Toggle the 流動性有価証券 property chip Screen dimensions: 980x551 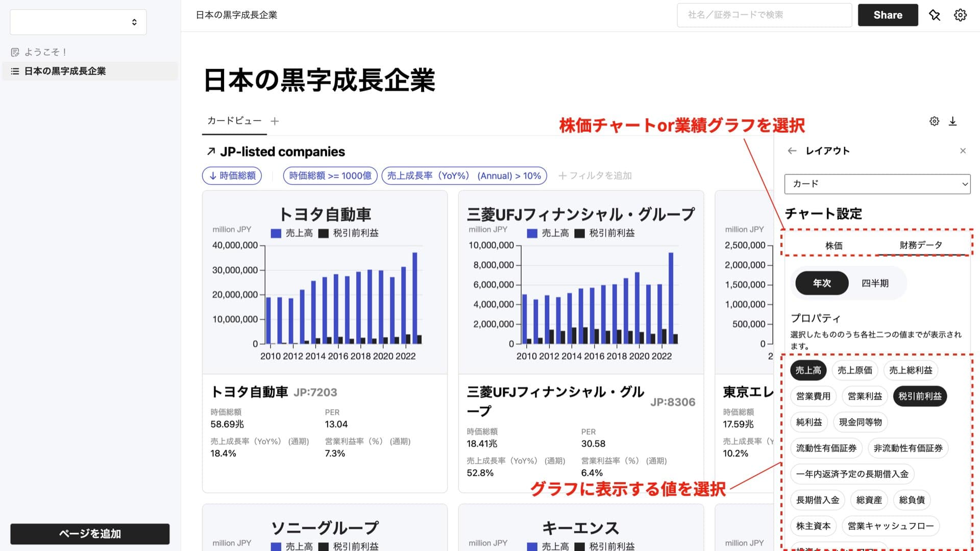826,448
